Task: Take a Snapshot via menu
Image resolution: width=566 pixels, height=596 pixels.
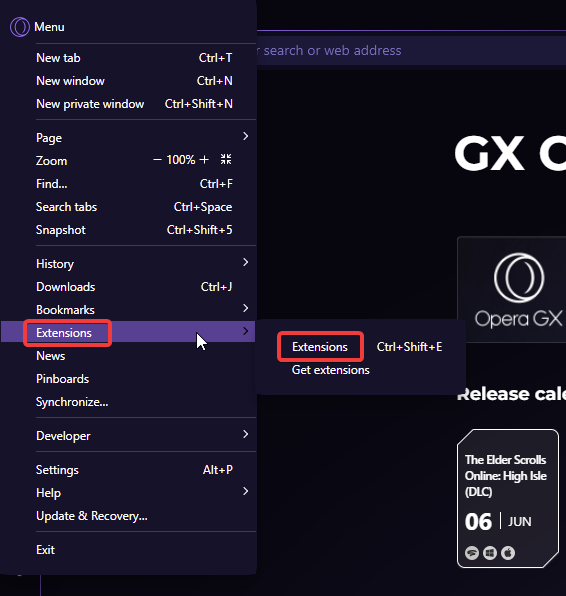Action: (x=128, y=230)
